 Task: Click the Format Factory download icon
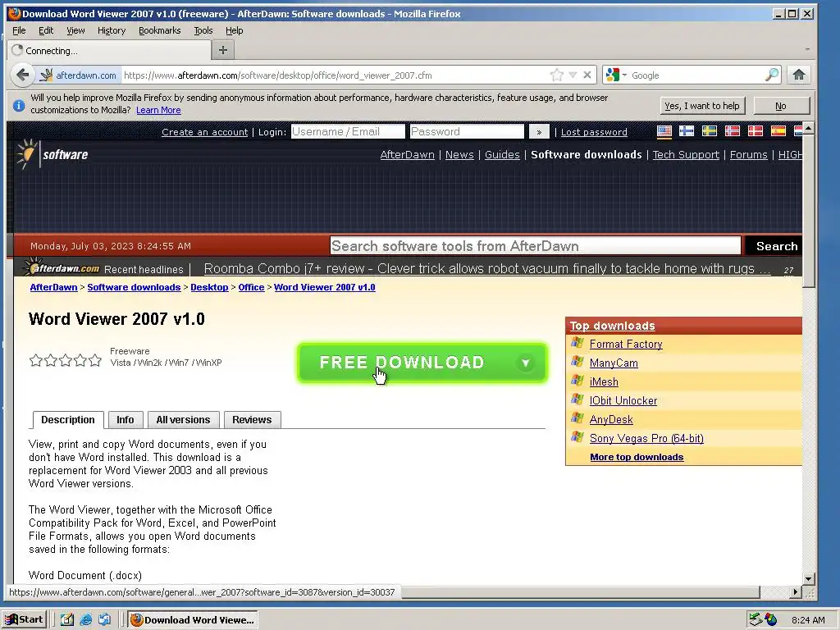[x=577, y=343]
